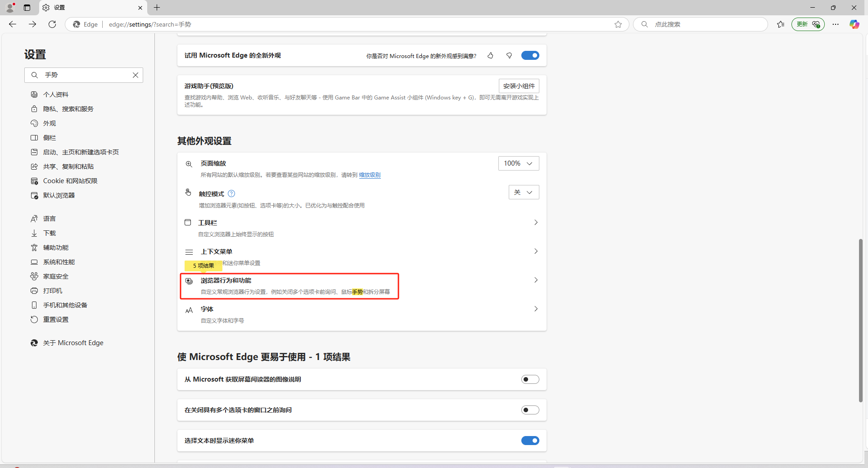Click the 工具栏 row icon
Image resolution: width=868 pixels, height=468 pixels.
click(x=188, y=222)
